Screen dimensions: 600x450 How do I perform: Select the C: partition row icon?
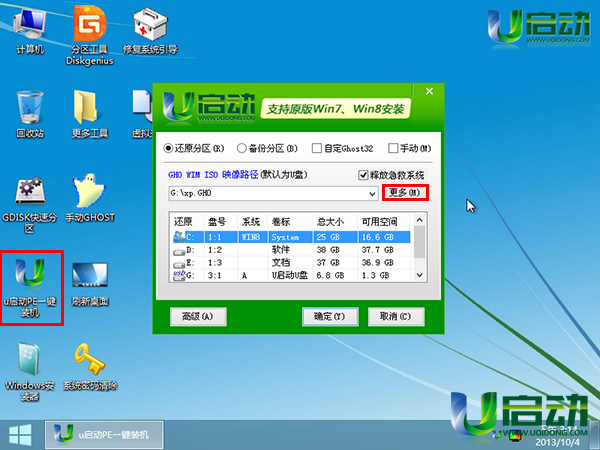coord(179,237)
